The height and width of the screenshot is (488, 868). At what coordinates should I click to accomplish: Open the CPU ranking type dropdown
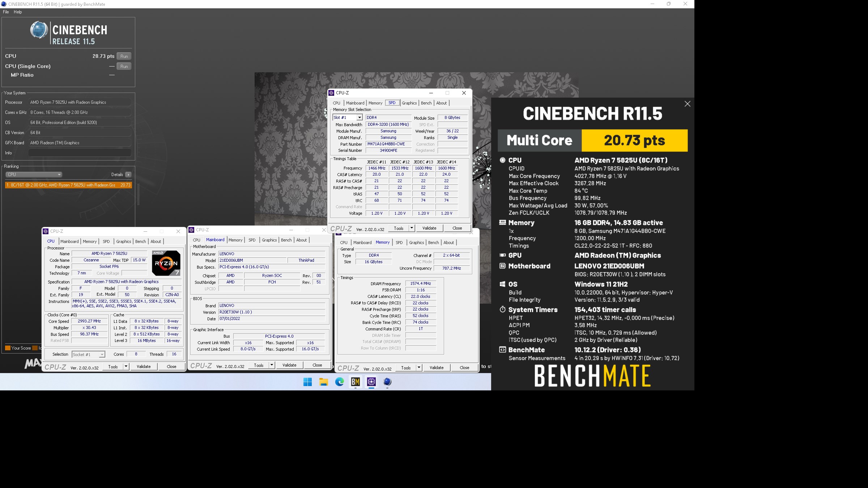tap(34, 175)
